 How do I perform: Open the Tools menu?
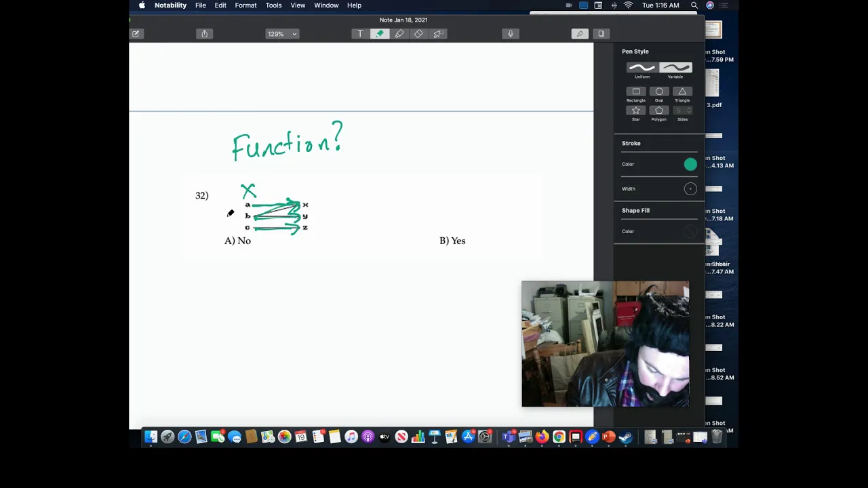[x=273, y=5]
